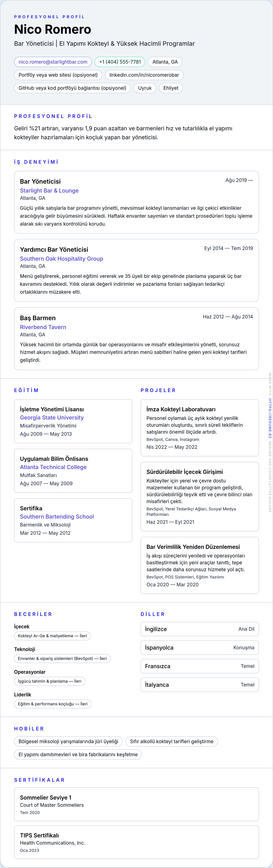The image size is (273, 868).
Task: Click the Sıfır alkollü kokteyl tarifleri hobby chip
Action: 172,741
